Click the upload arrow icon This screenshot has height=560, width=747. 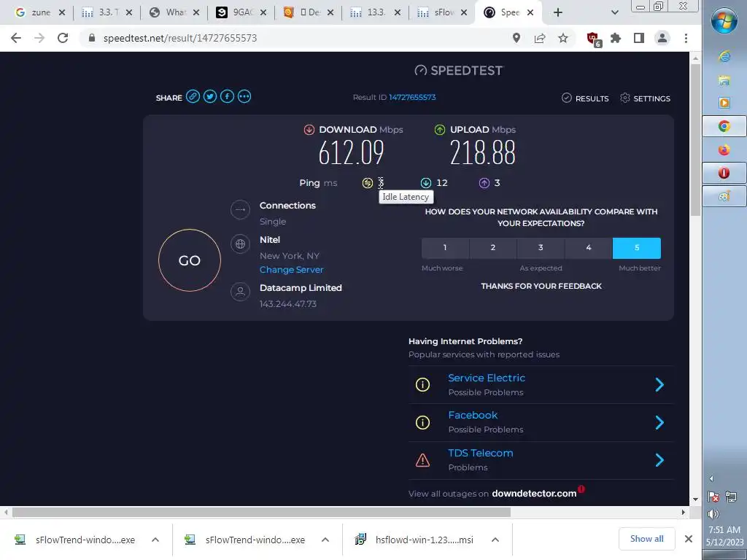coord(440,130)
